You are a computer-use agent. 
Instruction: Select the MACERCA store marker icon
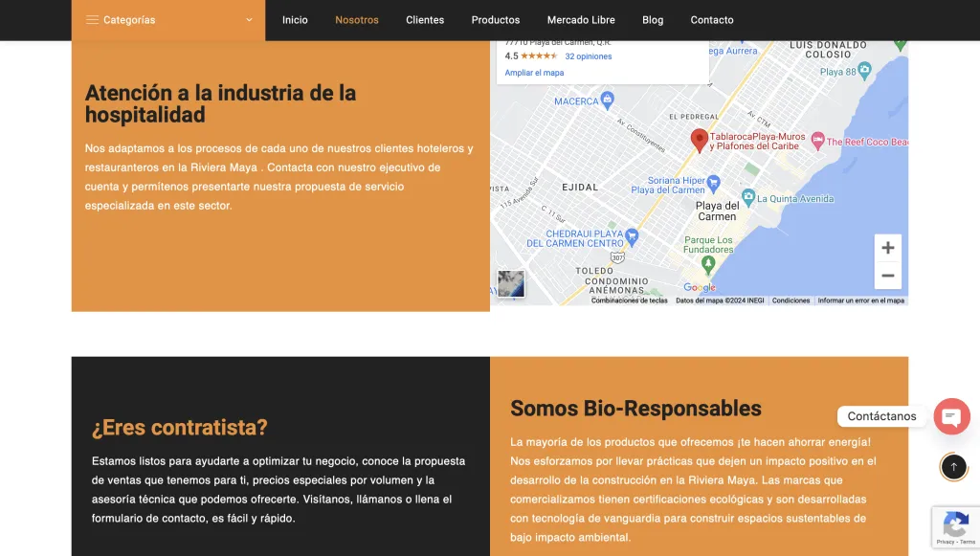point(607,100)
